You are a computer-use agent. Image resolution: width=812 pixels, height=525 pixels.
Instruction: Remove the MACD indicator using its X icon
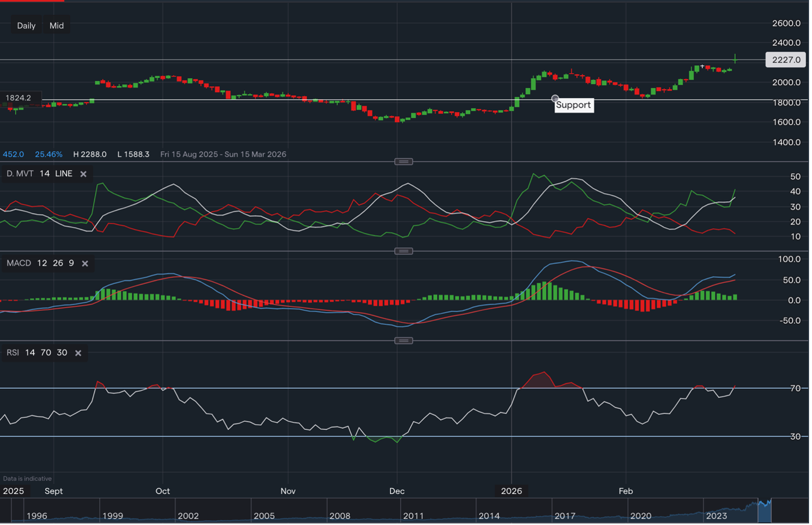[84, 263]
